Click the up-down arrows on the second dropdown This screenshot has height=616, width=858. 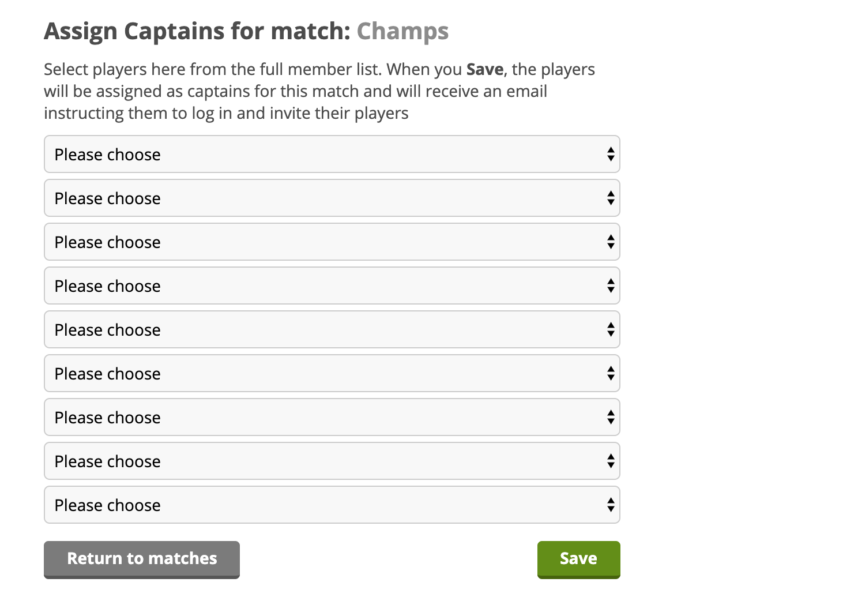(611, 198)
